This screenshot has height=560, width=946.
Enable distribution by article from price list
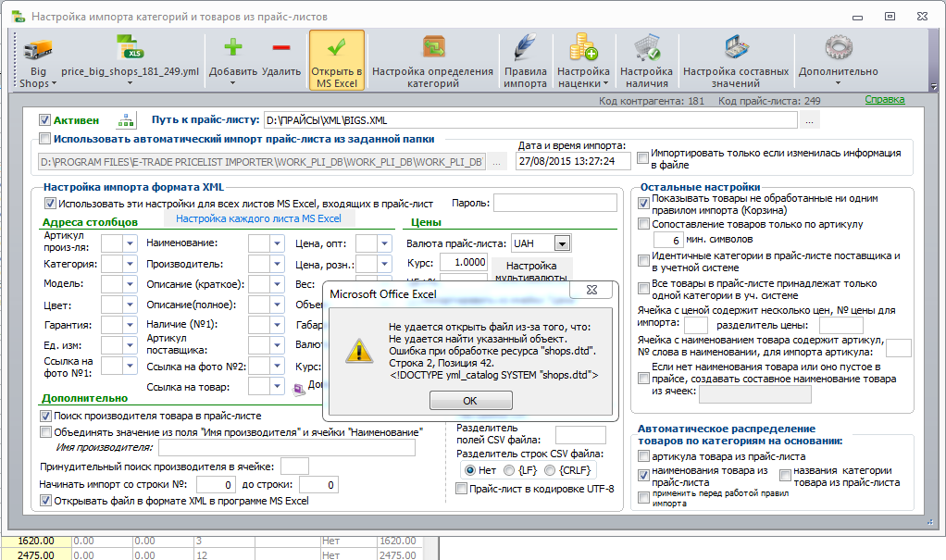pos(643,456)
